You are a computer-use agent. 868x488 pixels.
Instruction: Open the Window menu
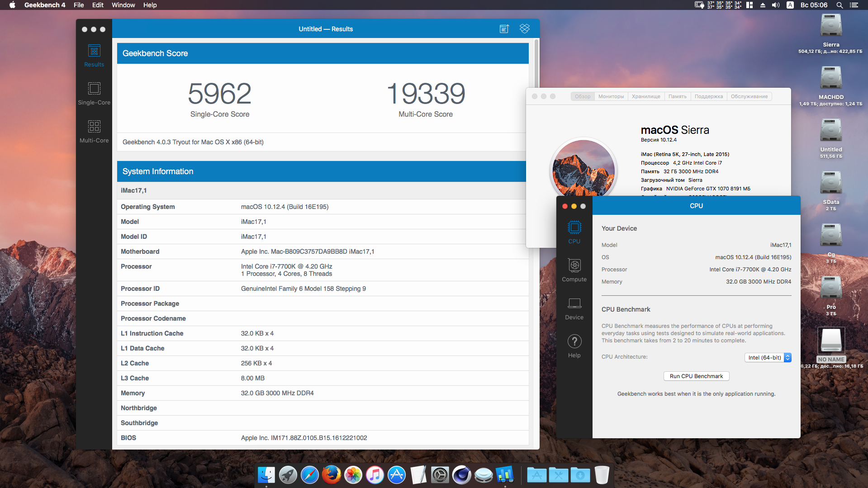123,5
